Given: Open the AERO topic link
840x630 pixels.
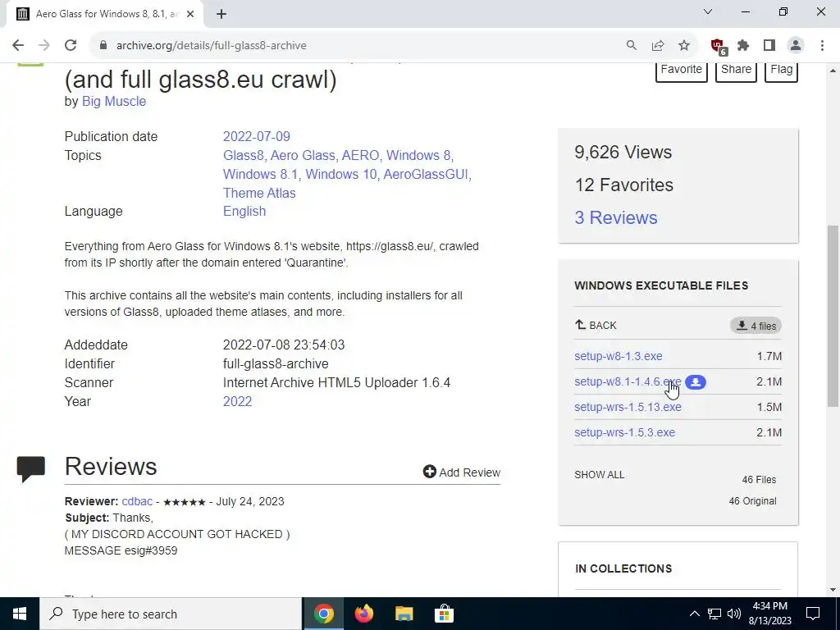Looking at the screenshot, I should click(361, 155).
